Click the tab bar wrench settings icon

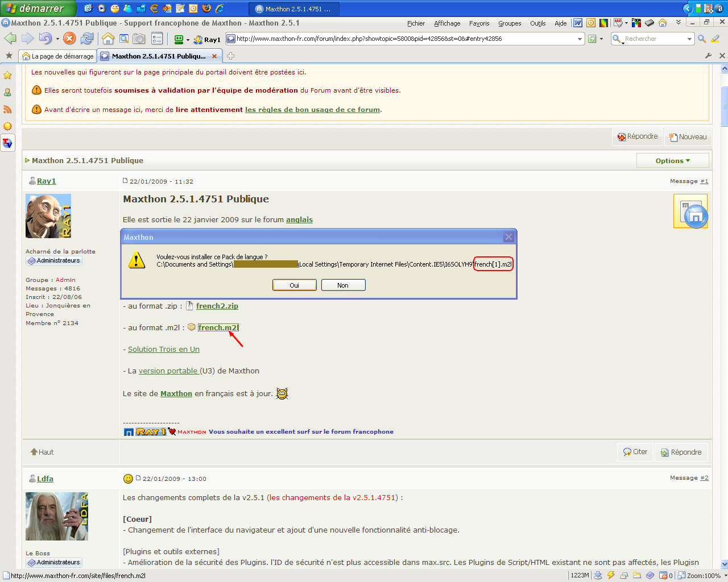[x=708, y=56]
